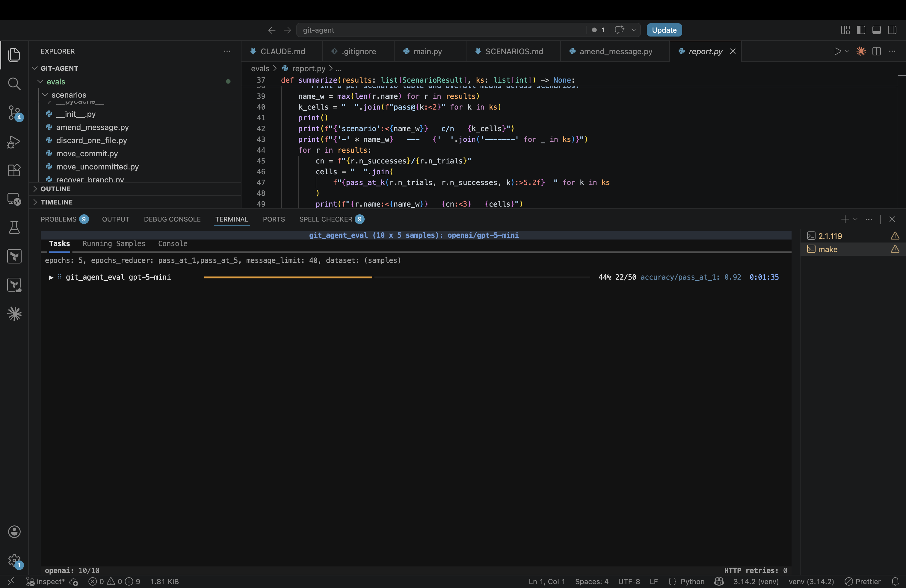Add a new terminal with plus icon
Viewport: 906px width, 588px height.
pos(845,219)
